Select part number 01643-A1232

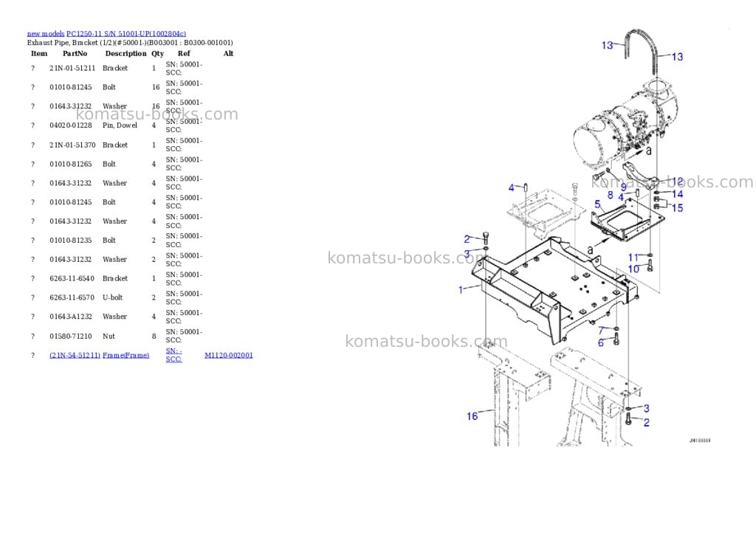70,317
